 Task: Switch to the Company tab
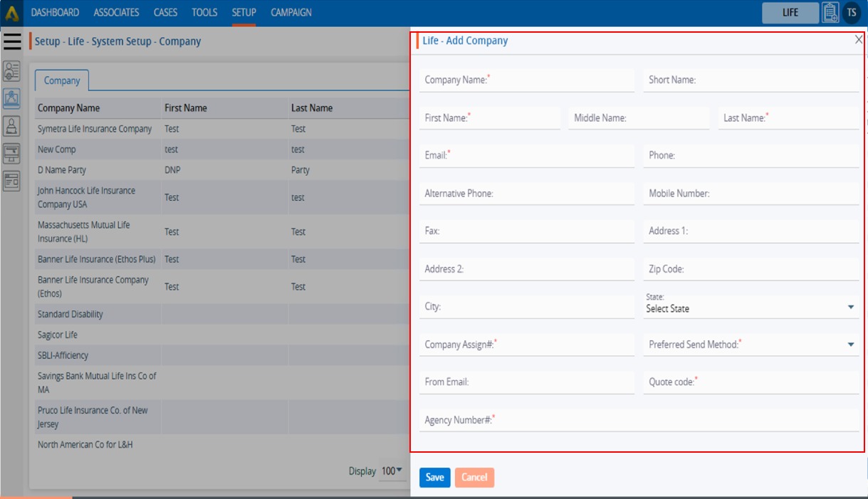click(x=62, y=80)
